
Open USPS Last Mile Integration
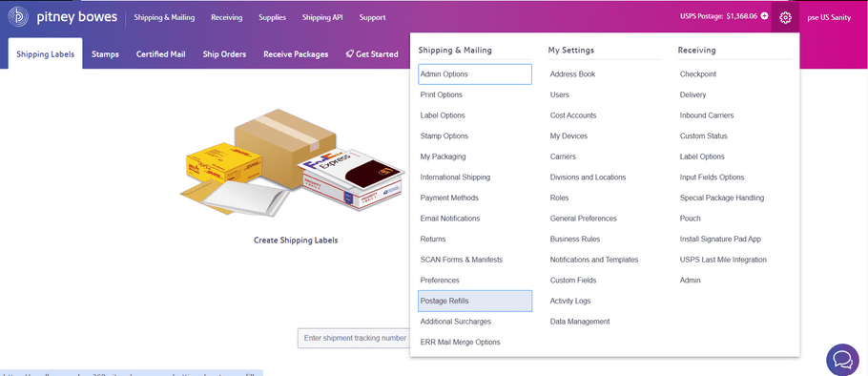tap(723, 260)
